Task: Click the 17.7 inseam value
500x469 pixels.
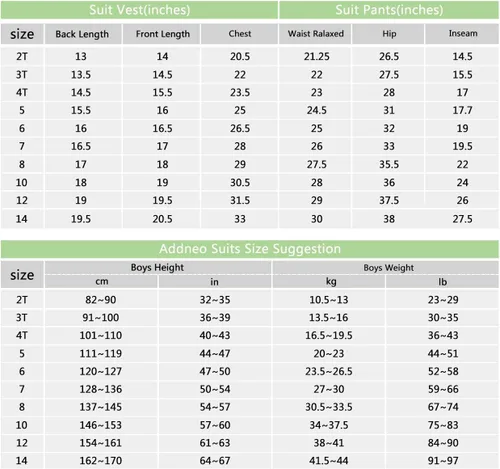Action: pyautogui.click(x=462, y=110)
